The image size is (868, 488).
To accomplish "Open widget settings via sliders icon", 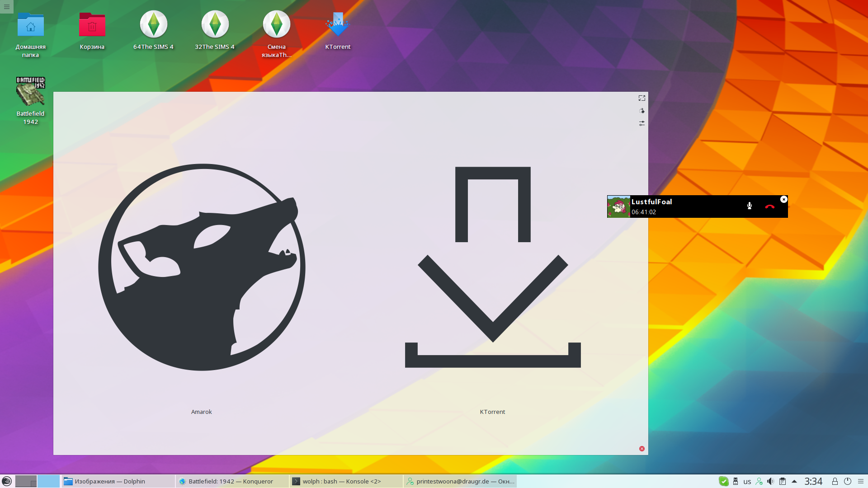I will click(x=642, y=123).
